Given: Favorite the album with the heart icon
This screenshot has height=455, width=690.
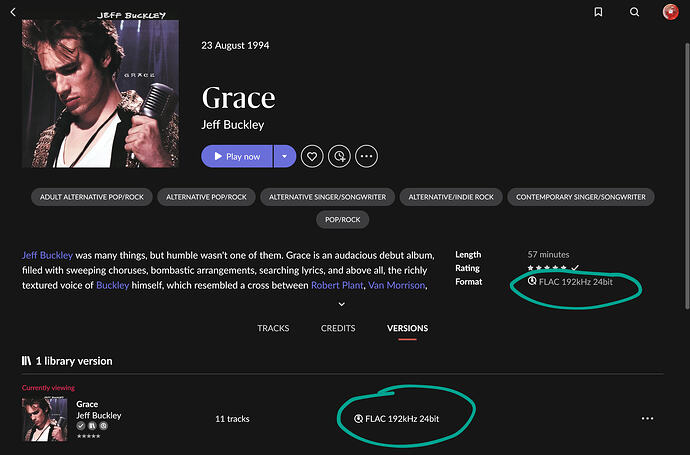Looking at the screenshot, I should click(312, 156).
